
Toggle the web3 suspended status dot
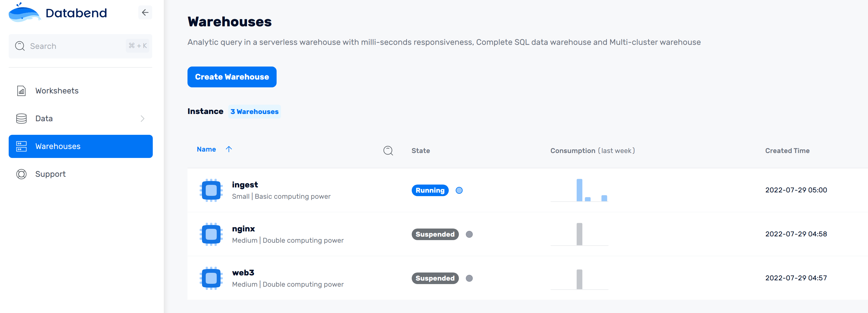point(469,278)
